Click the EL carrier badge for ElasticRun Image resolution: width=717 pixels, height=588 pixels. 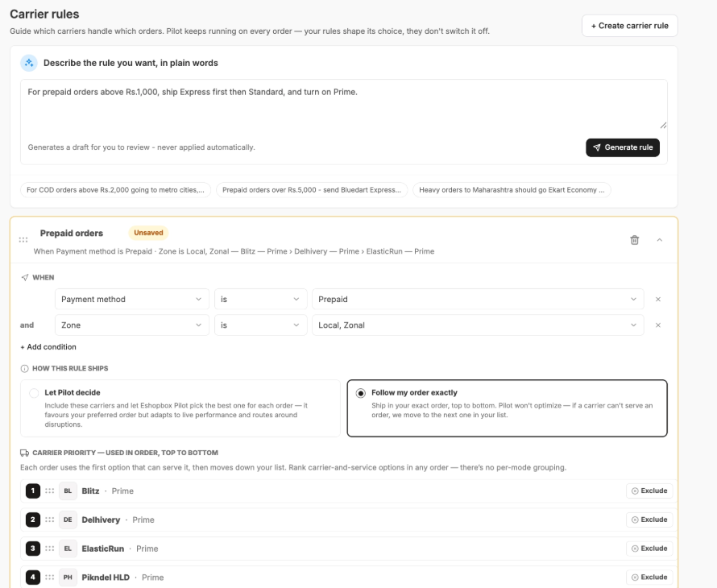click(68, 549)
